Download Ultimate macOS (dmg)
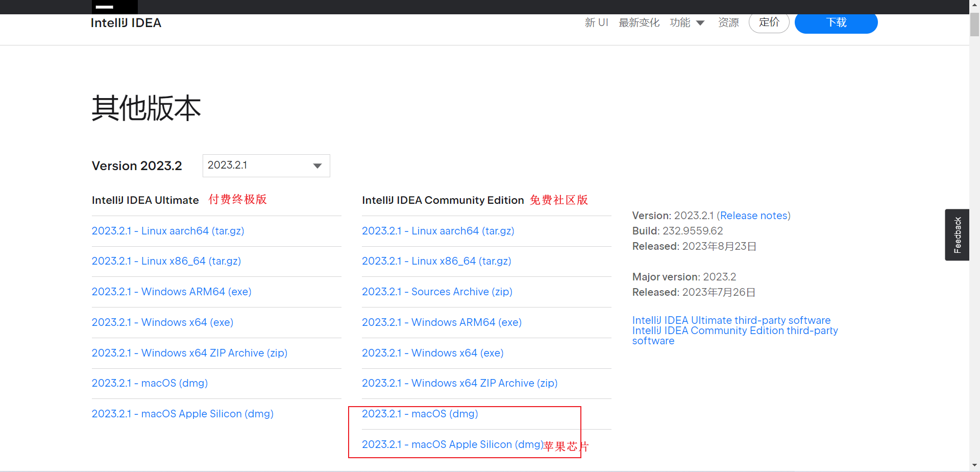980x472 pixels. (150, 383)
